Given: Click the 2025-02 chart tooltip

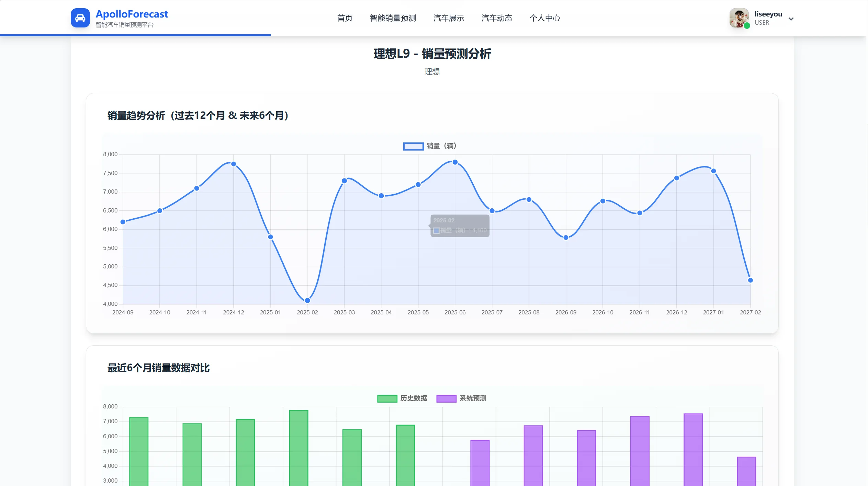Looking at the screenshot, I should point(460,225).
